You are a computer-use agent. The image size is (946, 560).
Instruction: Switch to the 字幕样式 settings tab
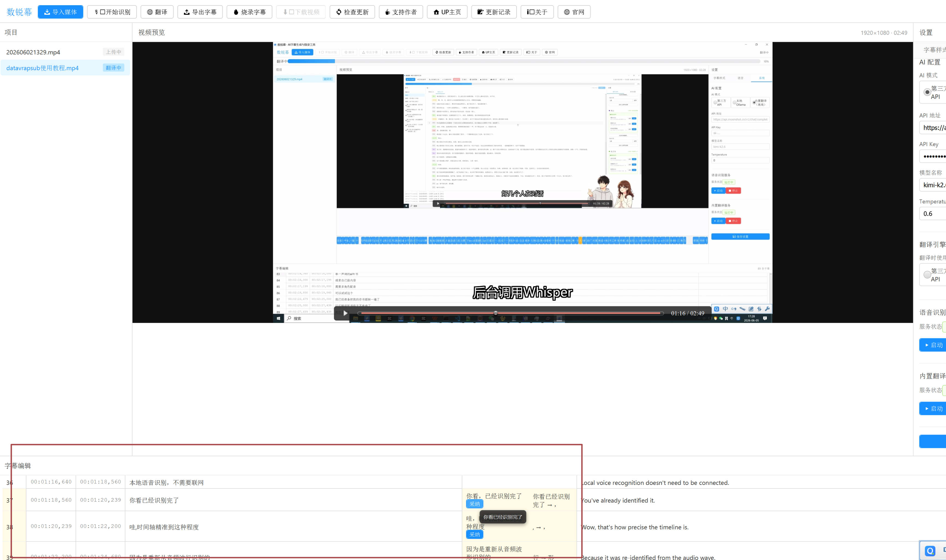pyautogui.click(x=935, y=50)
